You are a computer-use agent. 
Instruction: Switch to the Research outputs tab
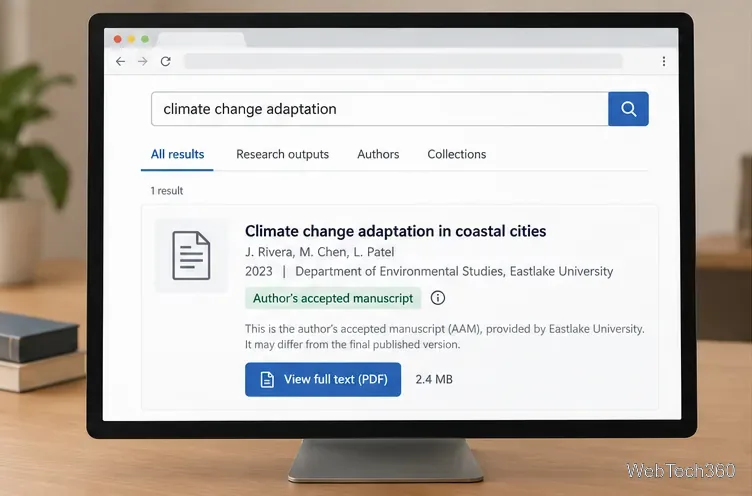[x=282, y=154]
